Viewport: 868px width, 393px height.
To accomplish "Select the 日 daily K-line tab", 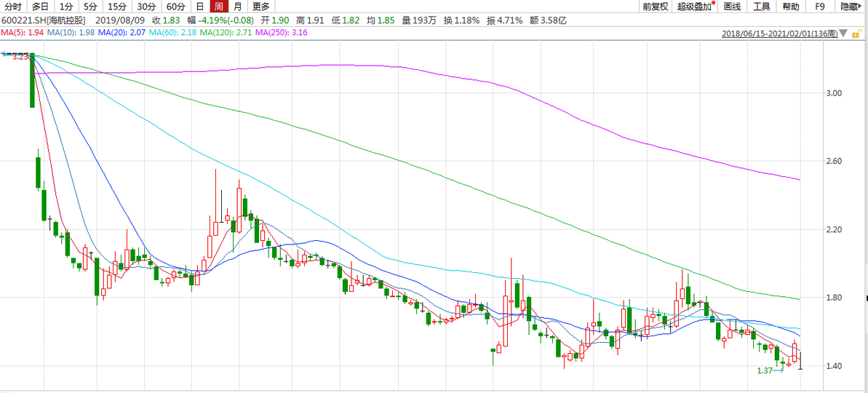I will click(199, 7).
